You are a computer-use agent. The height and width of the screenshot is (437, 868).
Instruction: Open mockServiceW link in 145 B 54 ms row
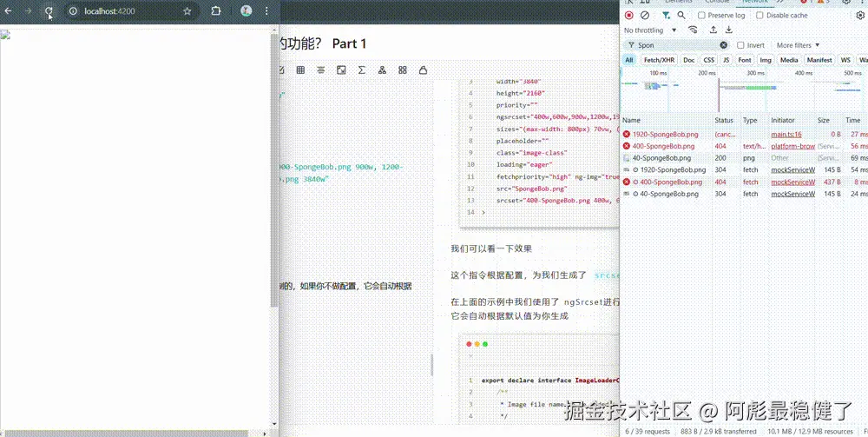[792, 170]
